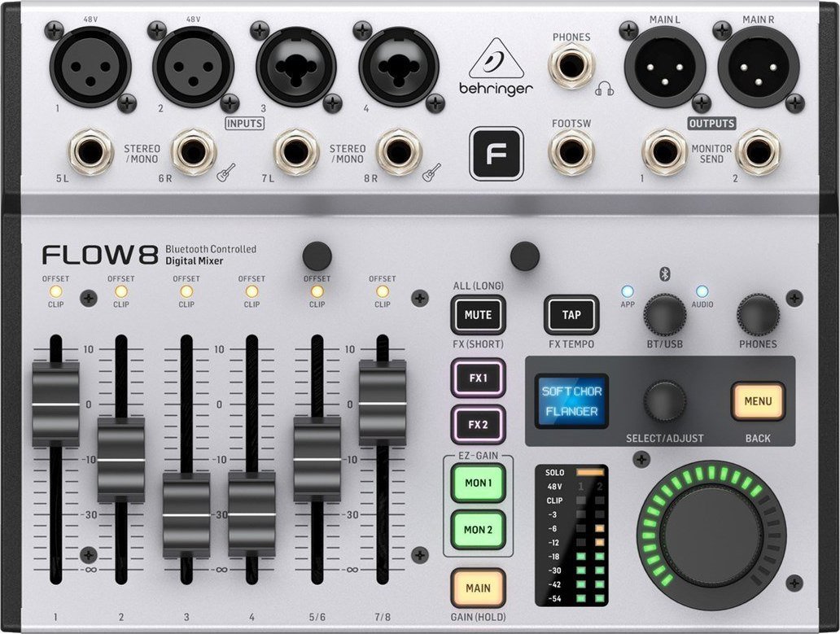Viewport: 840px width, 634px height.
Task: Tap the TAP button to set FX tempo
Action: point(571,315)
